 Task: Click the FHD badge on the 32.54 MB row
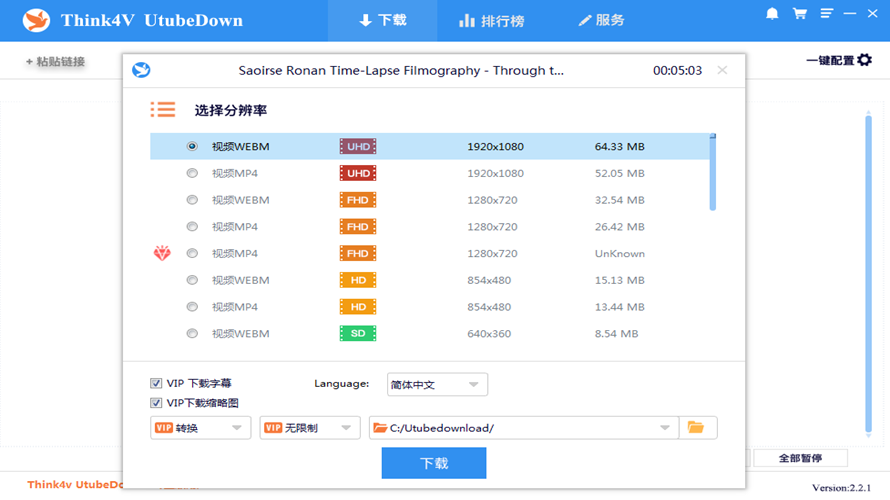358,200
